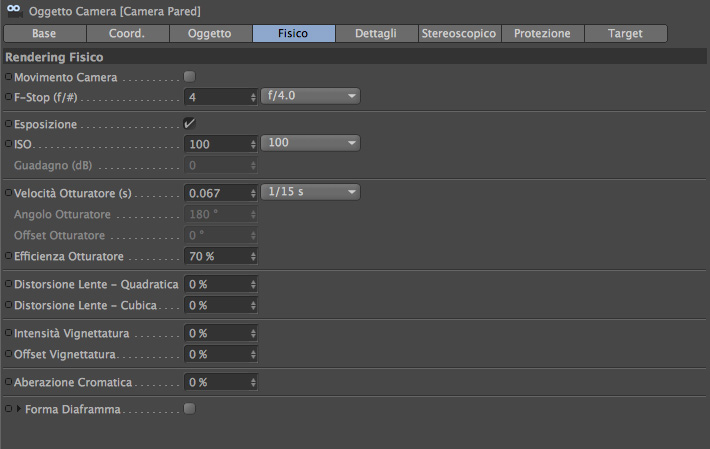This screenshot has height=449, width=710.
Task: Click keyframe dot beside Efficienza Otturatore
Action: [9, 256]
